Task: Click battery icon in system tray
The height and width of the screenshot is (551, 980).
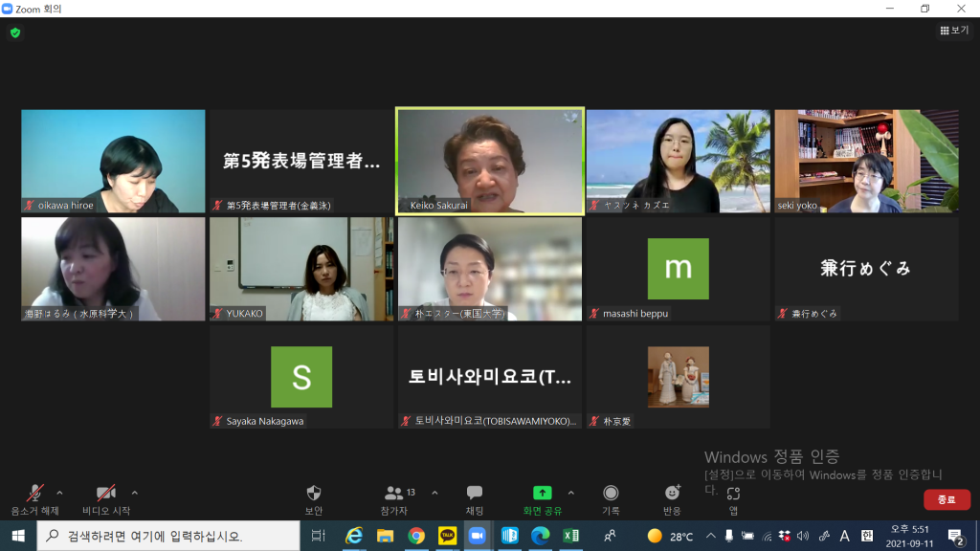Action: 747,536
